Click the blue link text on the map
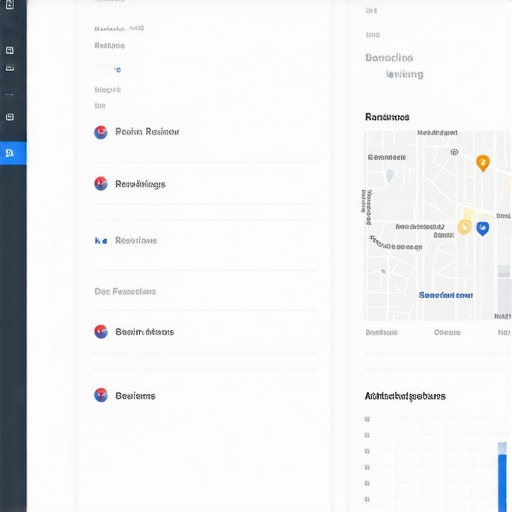The height and width of the screenshot is (512, 512). [x=446, y=295]
